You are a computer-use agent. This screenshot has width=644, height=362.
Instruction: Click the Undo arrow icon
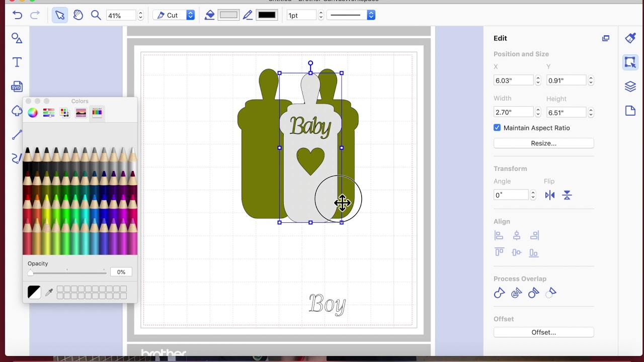[x=18, y=15]
